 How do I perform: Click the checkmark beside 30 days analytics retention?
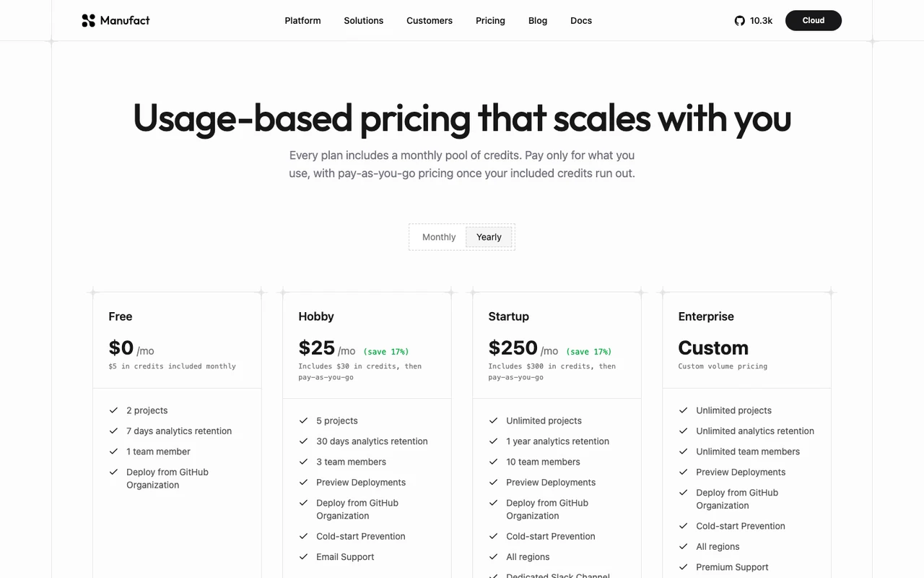[x=303, y=441]
